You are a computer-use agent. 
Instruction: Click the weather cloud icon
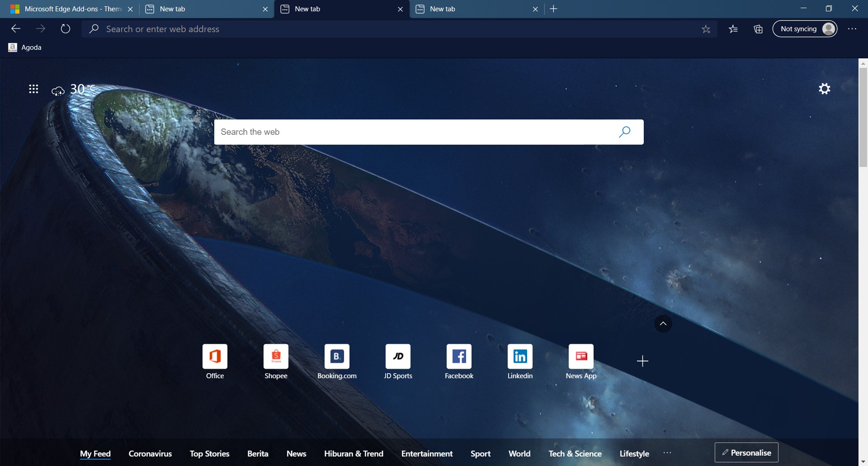tap(58, 91)
